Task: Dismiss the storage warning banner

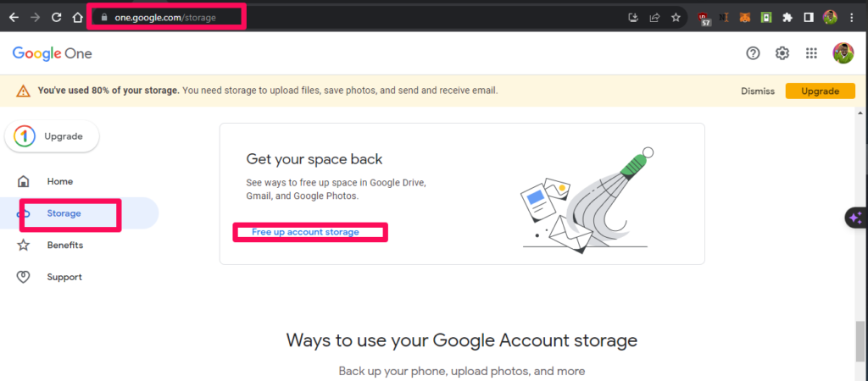Action: pyautogui.click(x=758, y=91)
